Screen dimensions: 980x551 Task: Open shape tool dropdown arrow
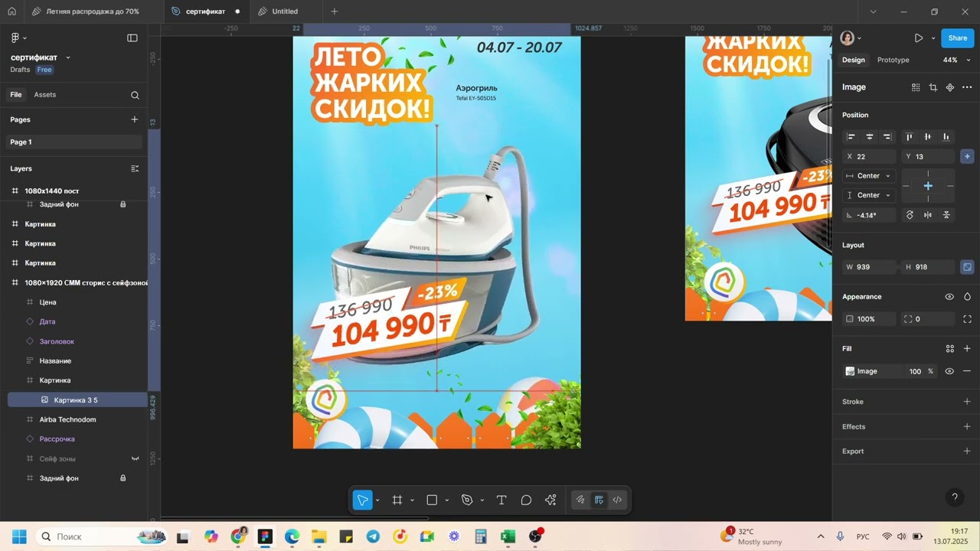pos(446,500)
